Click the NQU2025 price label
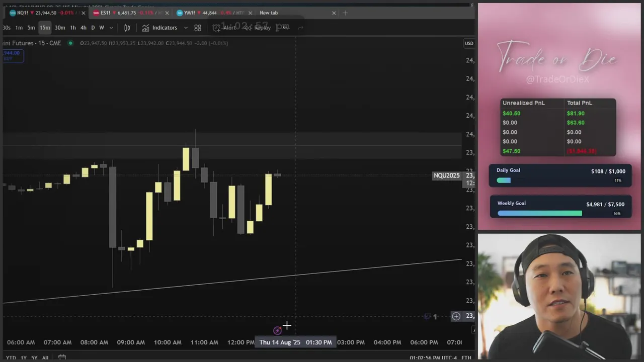The width and height of the screenshot is (644, 362). pos(446,175)
